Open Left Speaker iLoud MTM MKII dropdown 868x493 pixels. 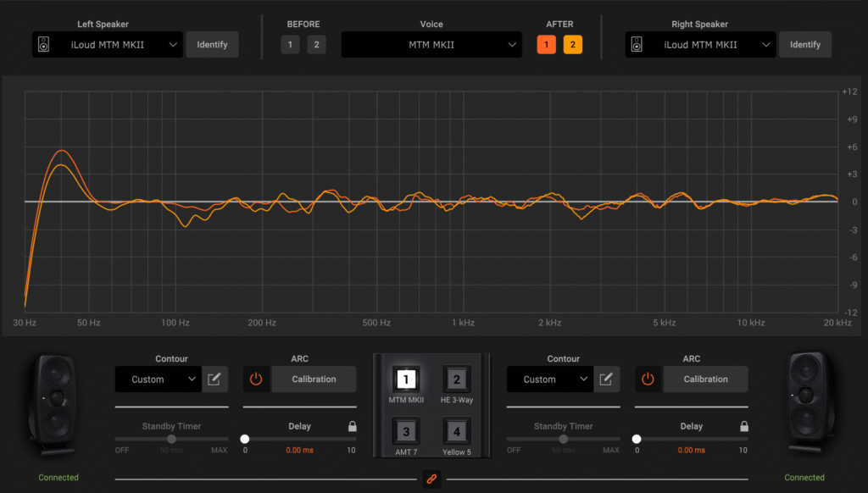(x=108, y=45)
